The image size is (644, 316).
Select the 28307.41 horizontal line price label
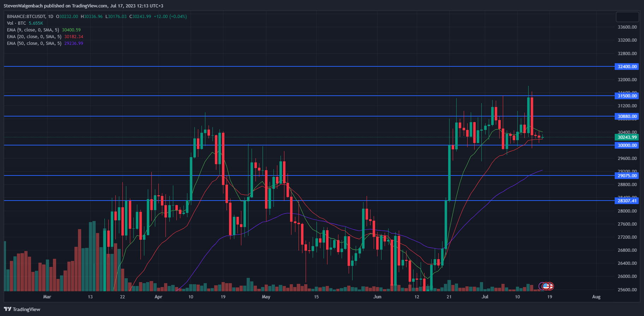tap(627, 201)
